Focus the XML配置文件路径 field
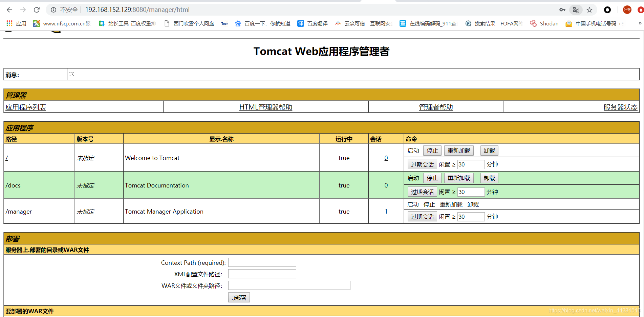This screenshot has width=644, height=317. (x=262, y=274)
